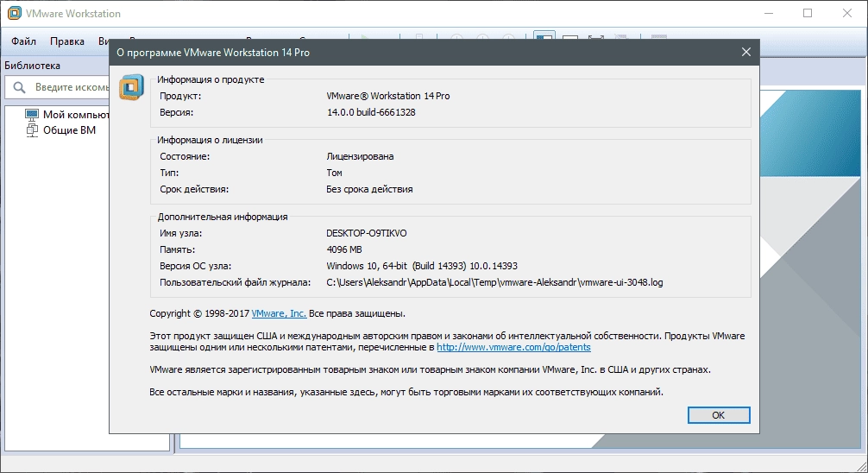Click expiration value Без срока действия

(369, 189)
